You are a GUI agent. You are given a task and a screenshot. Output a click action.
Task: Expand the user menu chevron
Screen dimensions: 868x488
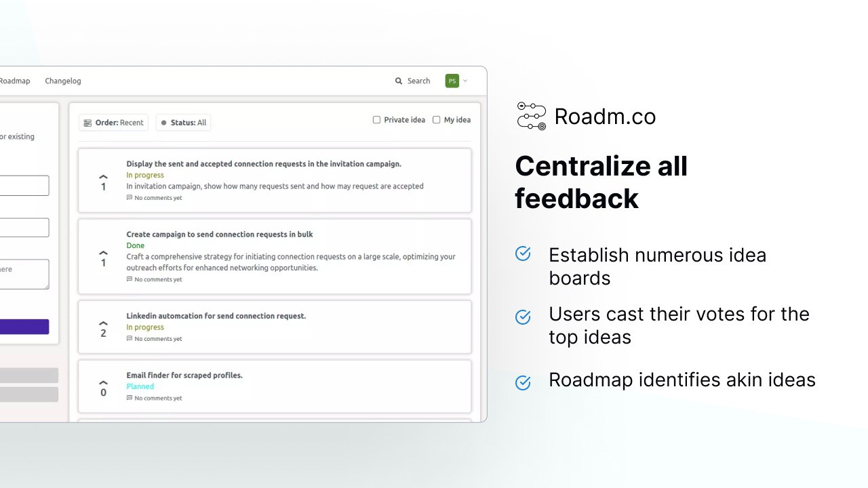click(x=465, y=81)
